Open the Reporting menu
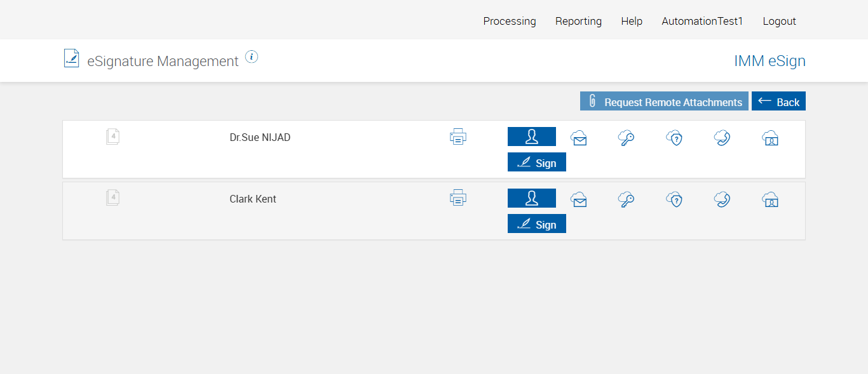Image resolution: width=868 pixels, height=374 pixels. point(578,21)
